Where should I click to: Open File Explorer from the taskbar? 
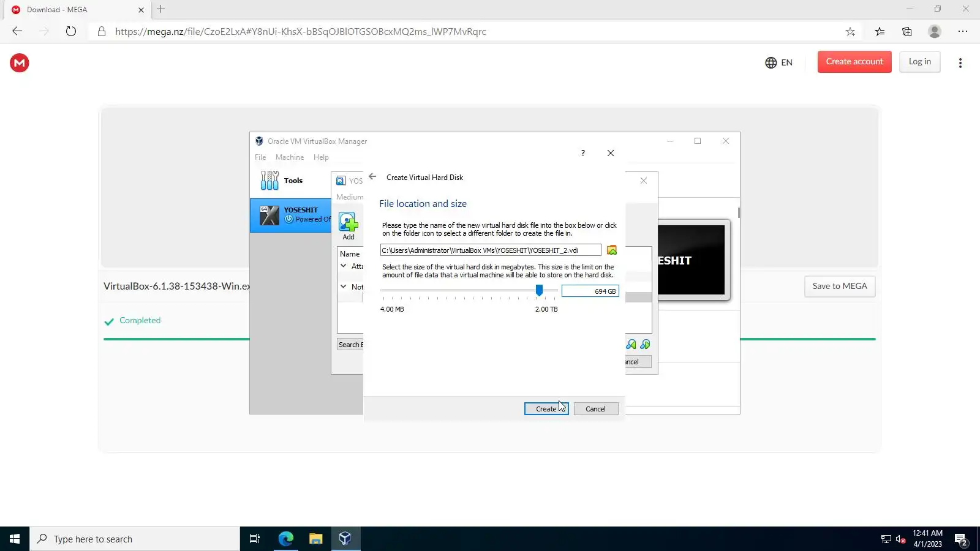[315, 539]
